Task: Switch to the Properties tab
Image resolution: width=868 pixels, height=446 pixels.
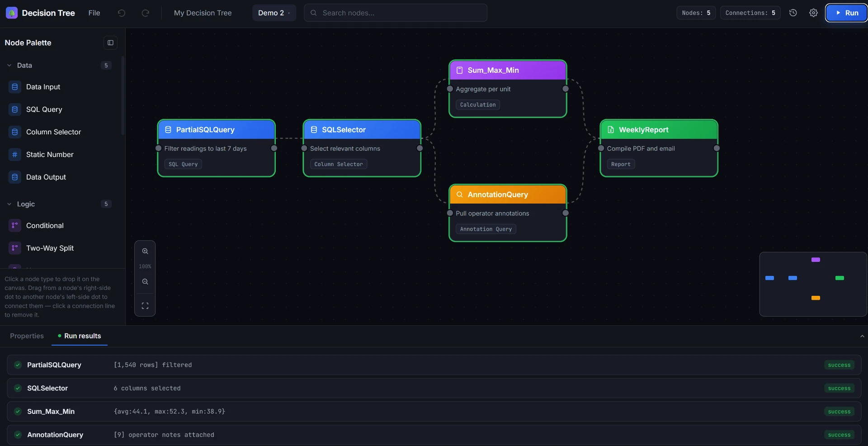Action: coord(27,336)
